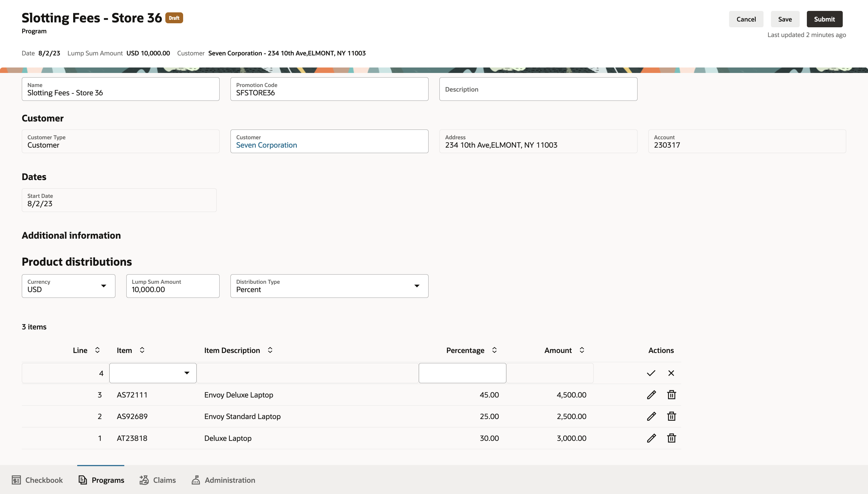Select the Envoy Deluxe Laptop description
868x494 pixels.
(239, 395)
